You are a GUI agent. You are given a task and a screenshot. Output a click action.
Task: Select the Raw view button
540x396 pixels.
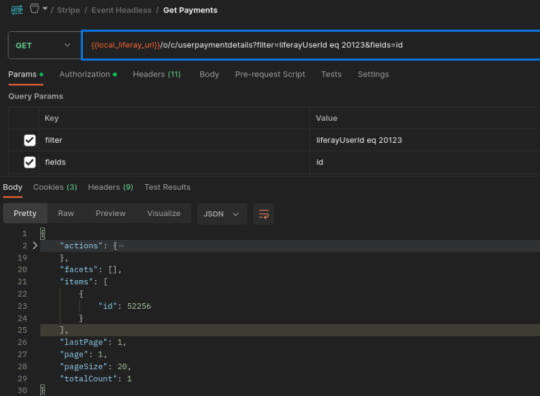[66, 213]
